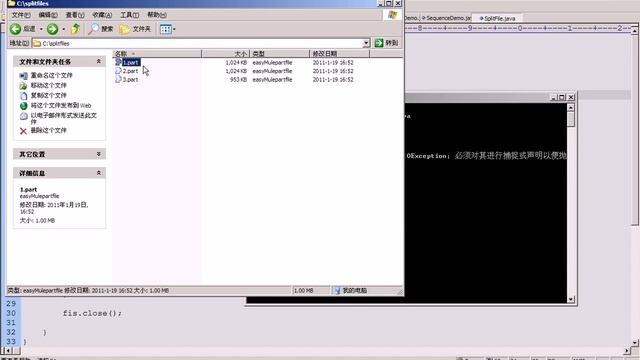Click line number 30 in editor
Screen dimensions: 640x360
click(11, 313)
